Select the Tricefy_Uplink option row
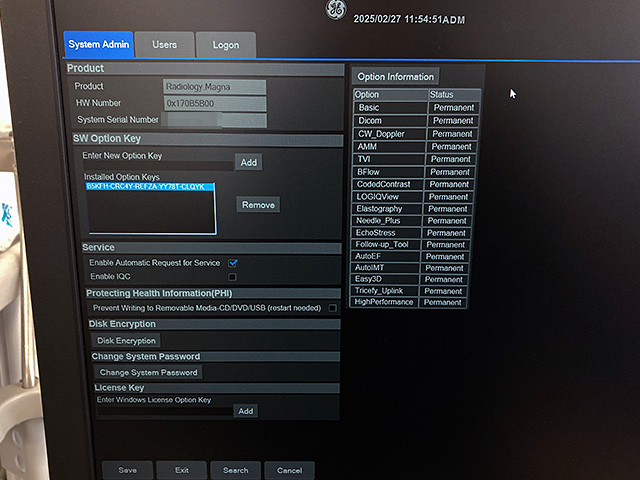Screen dimensions: 640x480 (409, 291)
